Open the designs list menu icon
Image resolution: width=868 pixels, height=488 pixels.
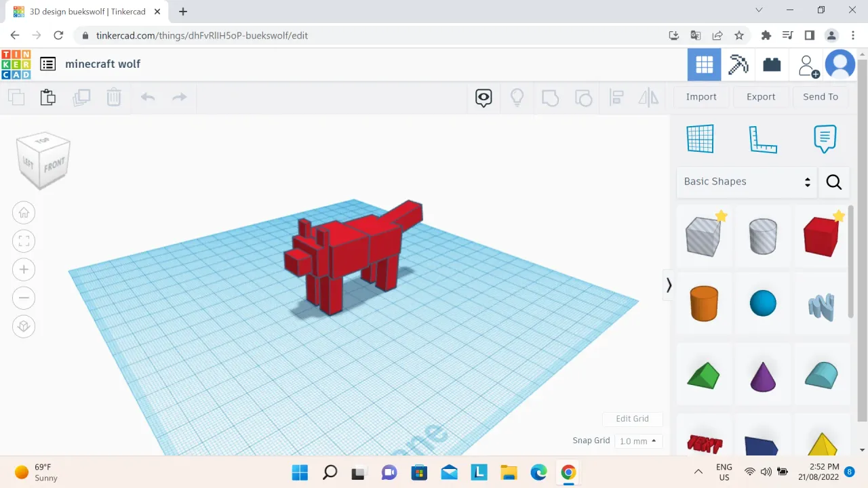pyautogui.click(x=47, y=64)
